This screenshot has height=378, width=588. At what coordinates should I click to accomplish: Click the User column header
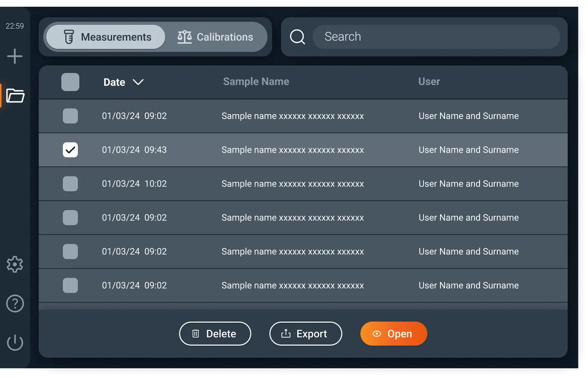click(x=429, y=82)
